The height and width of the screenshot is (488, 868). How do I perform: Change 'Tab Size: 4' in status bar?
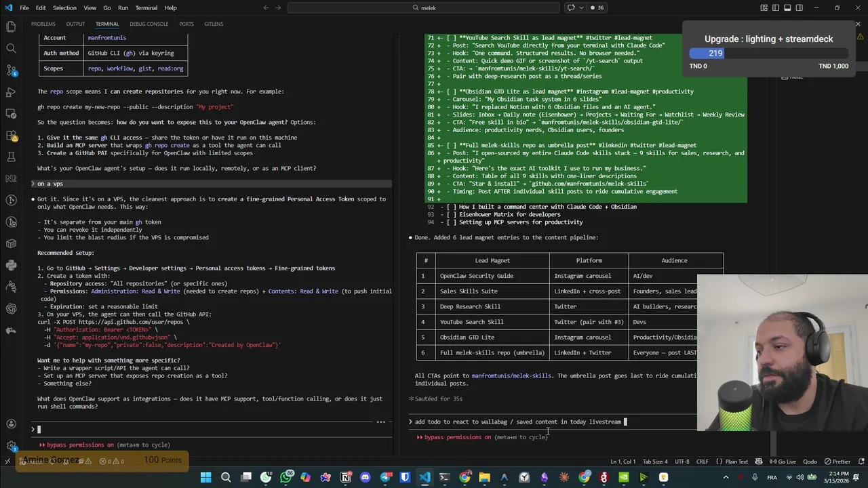click(x=656, y=462)
